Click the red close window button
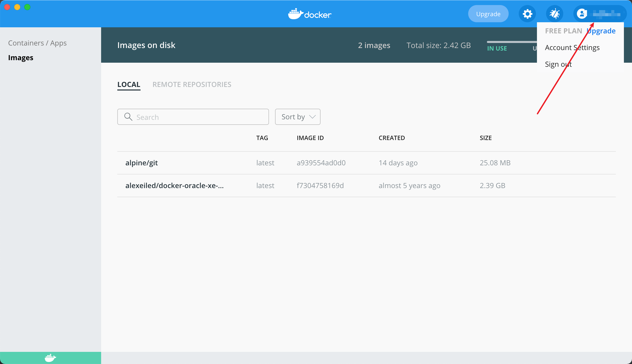632x364 pixels. click(x=7, y=7)
